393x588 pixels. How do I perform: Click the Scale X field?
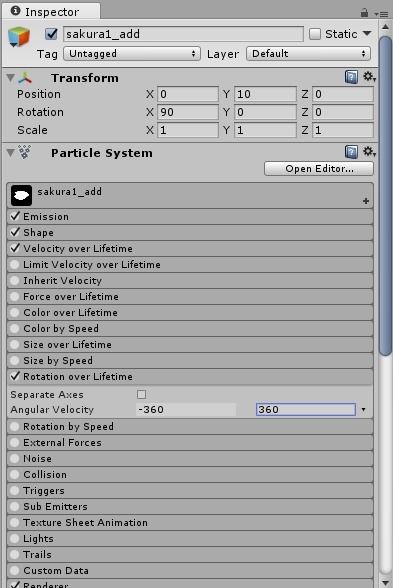click(188, 130)
